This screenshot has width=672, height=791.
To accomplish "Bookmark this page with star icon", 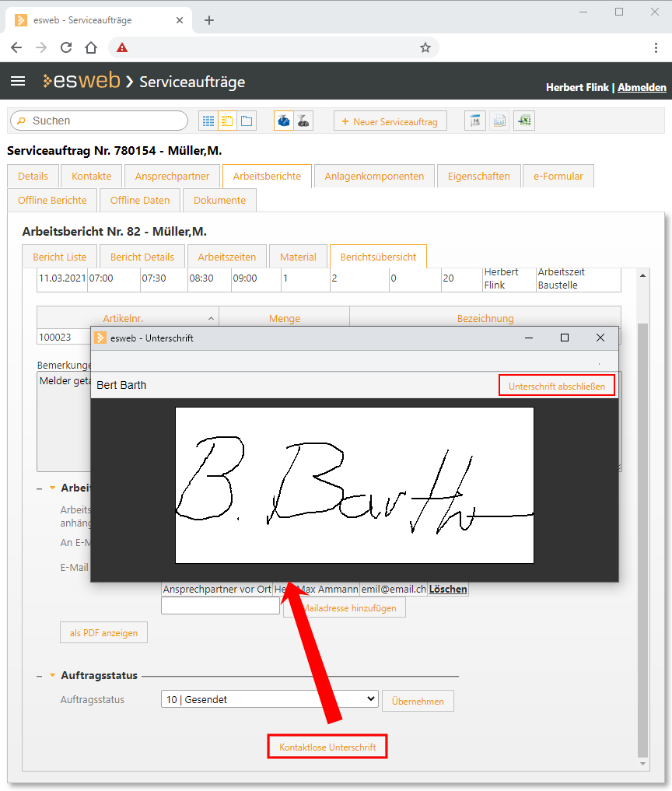I will 425,48.
